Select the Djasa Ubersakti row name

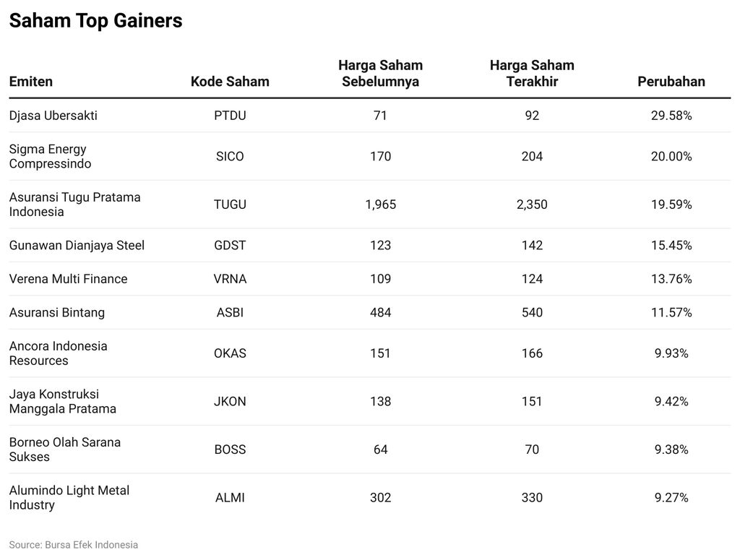(53, 116)
